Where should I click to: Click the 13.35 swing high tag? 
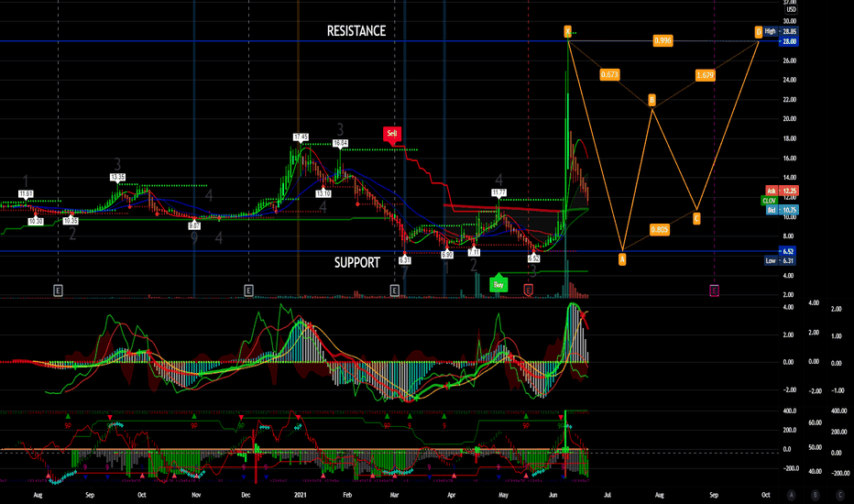[117, 177]
